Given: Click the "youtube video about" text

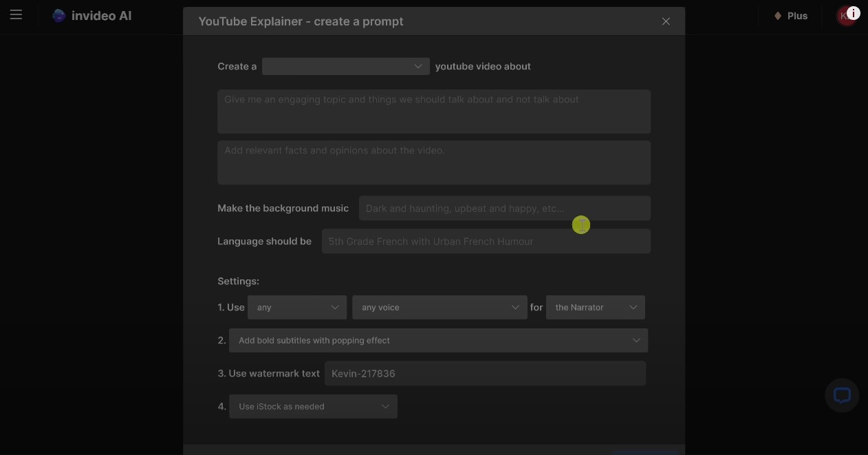Looking at the screenshot, I should (483, 66).
